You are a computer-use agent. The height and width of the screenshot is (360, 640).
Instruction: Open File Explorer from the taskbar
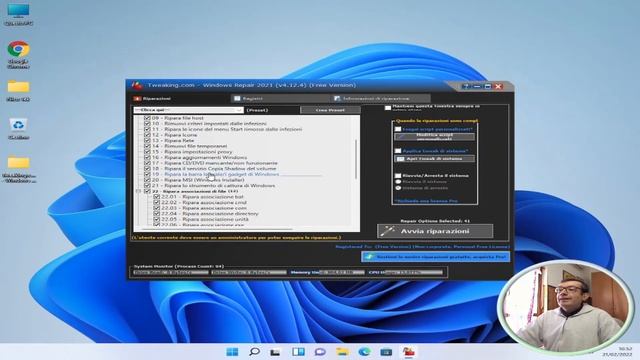[x=342, y=351]
